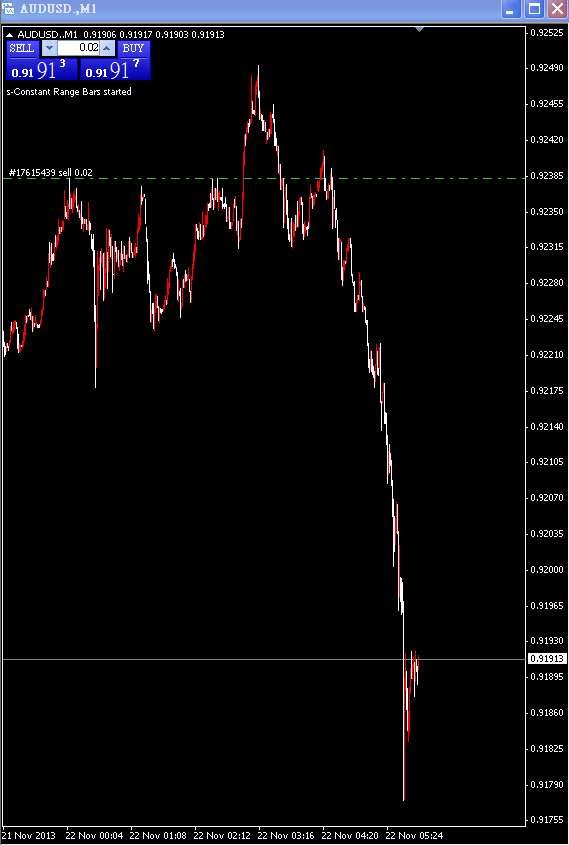Image resolution: width=569 pixels, height=845 pixels.
Task: Click the chart window icon in title bar
Action: [x=9, y=9]
